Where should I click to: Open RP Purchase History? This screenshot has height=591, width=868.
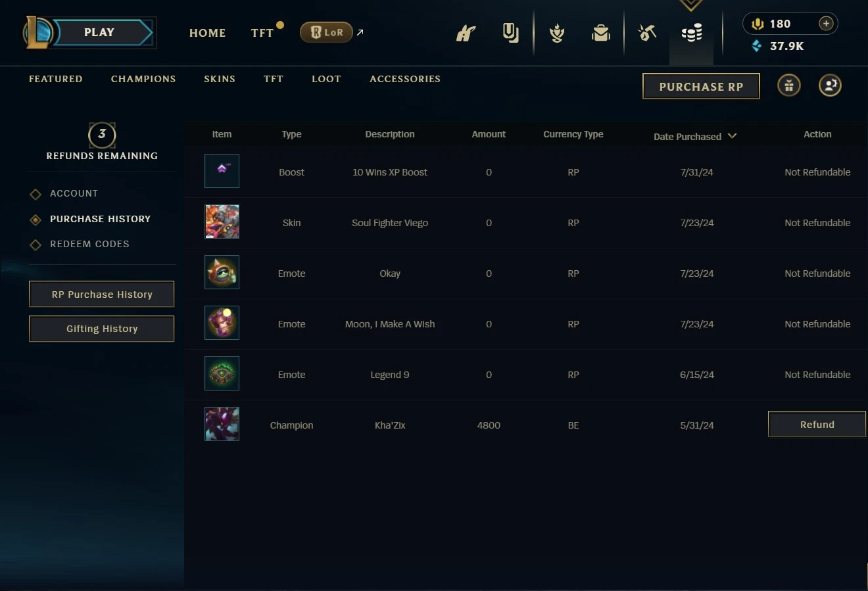(x=102, y=295)
